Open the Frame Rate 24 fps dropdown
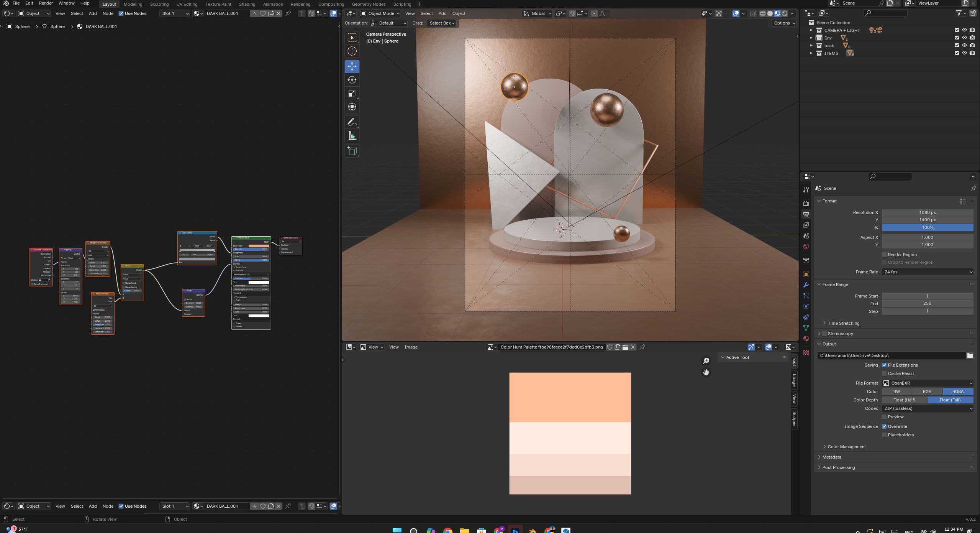This screenshot has height=533, width=980. point(928,272)
